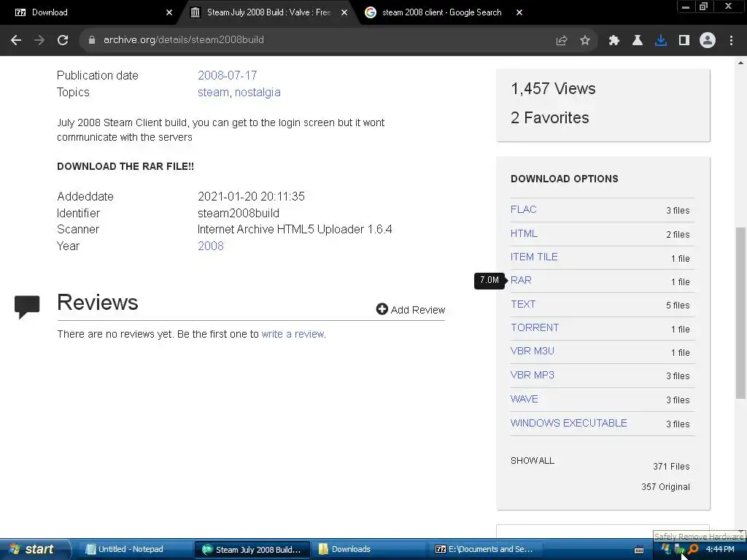
Task: Open the steam topic link
Action: coord(213,92)
